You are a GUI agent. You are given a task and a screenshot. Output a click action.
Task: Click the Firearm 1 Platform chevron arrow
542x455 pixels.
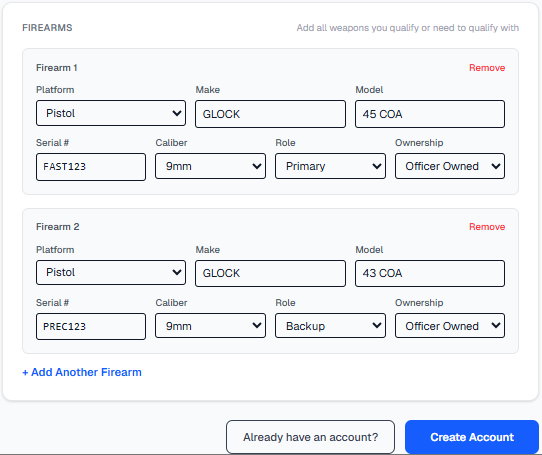coord(177,113)
